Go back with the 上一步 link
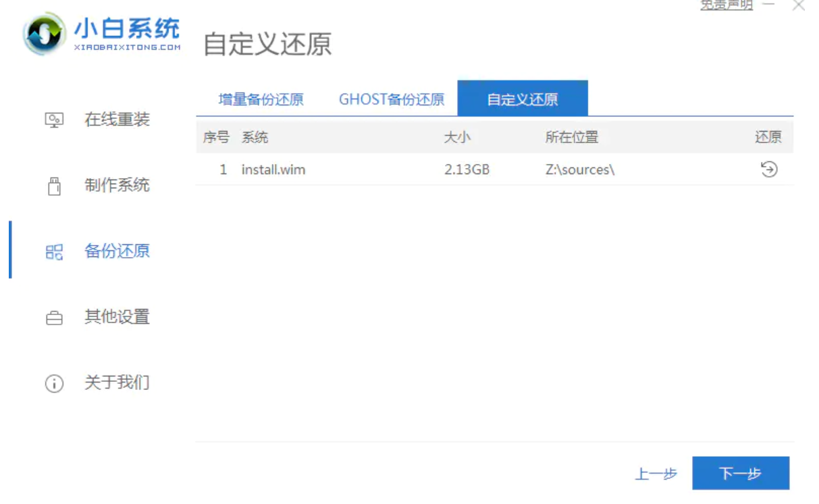The height and width of the screenshot is (504, 819). point(656,474)
